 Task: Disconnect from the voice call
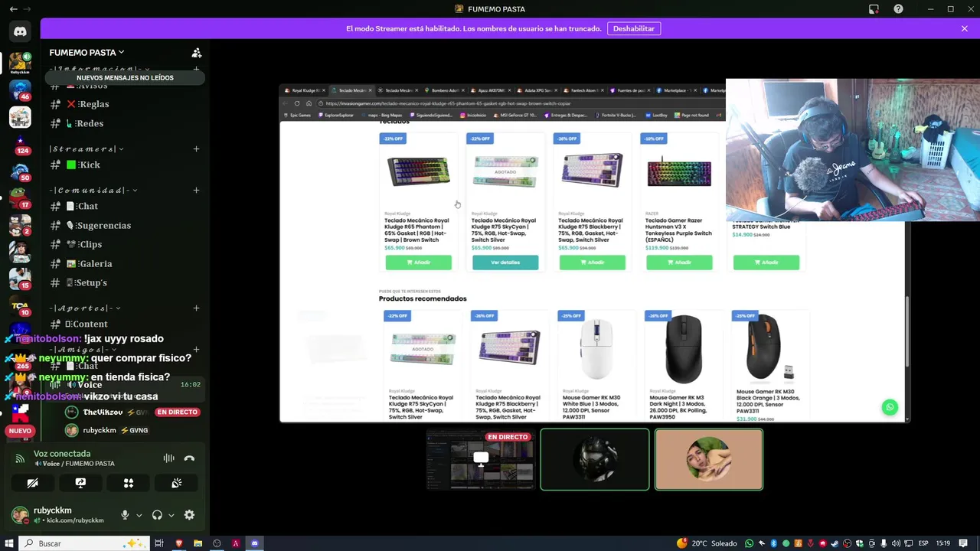189,458
